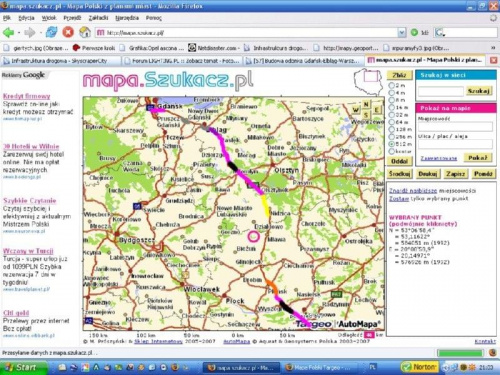
Task: Expand the bookmarks toolbar overflow chevron
Action: click(x=493, y=48)
